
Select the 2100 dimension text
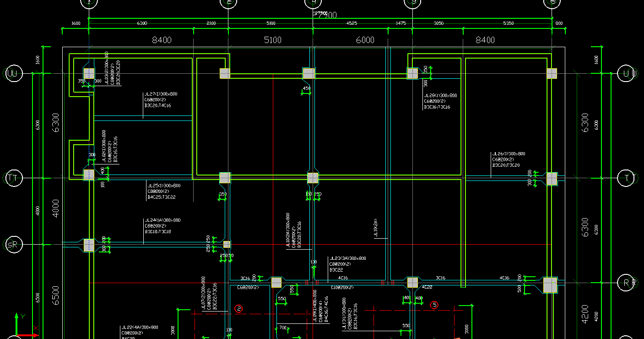click(211, 23)
